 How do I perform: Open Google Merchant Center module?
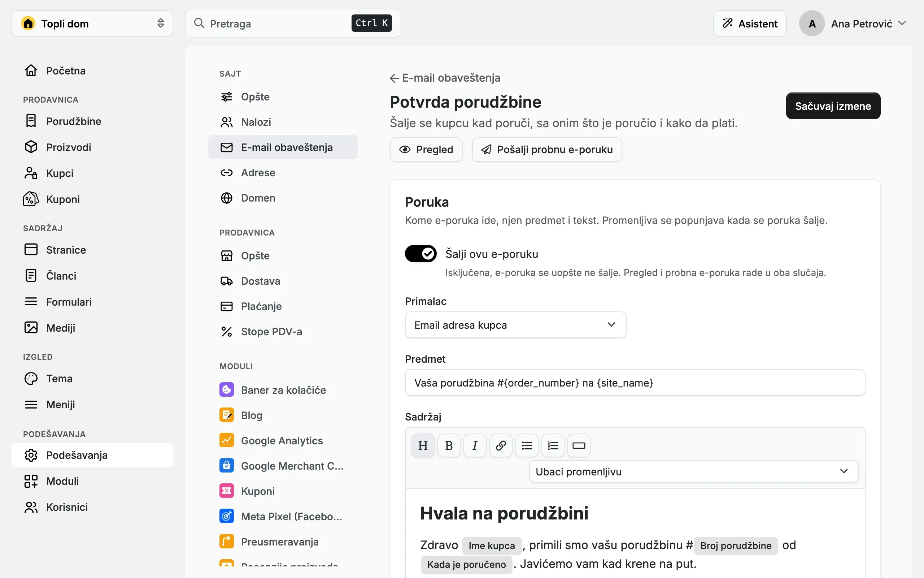[x=283, y=466]
